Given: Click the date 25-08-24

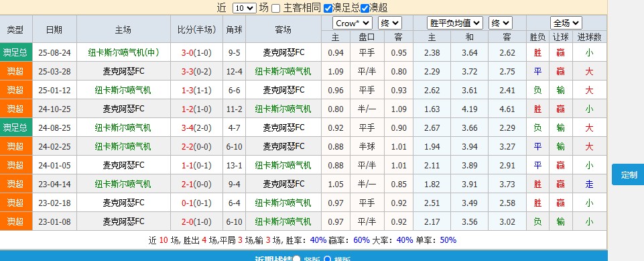Looking at the screenshot, I should click(x=54, y=52).
